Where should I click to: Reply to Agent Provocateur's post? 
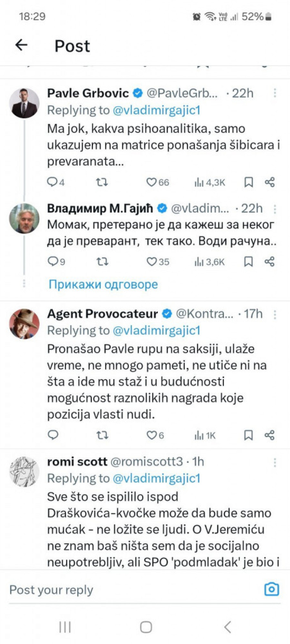(53, 435)
